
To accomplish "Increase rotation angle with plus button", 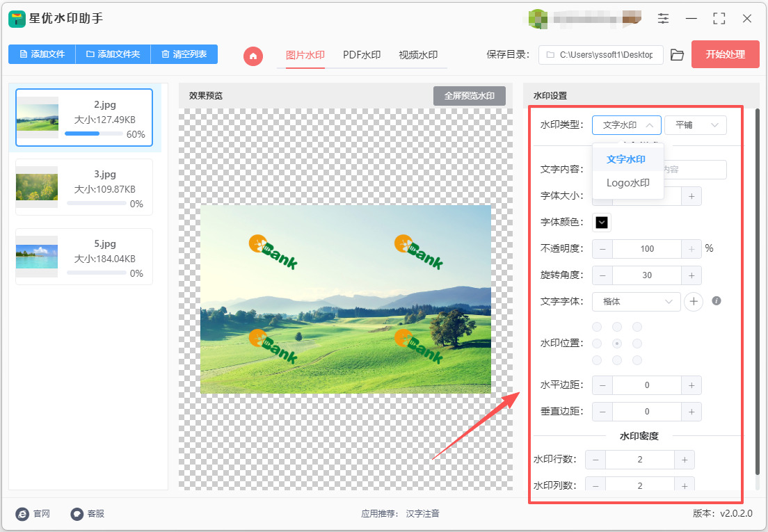I will coord(691,275).
